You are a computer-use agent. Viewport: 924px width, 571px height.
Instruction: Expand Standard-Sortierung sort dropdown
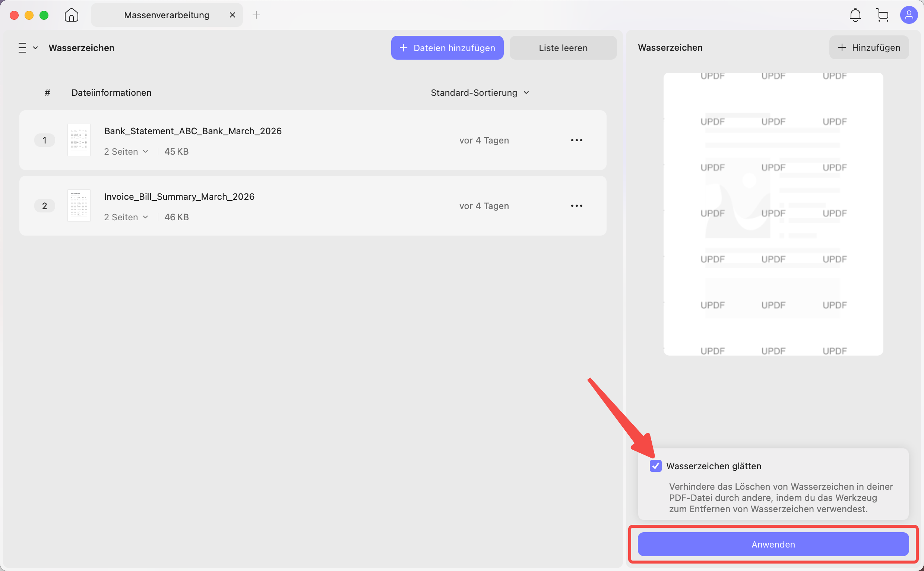pos(480,93)
